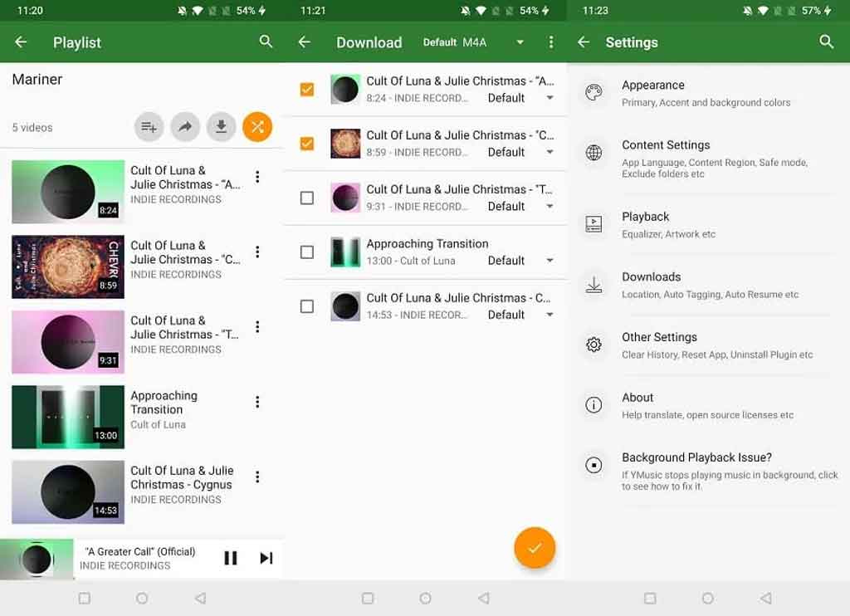Open Appearance settings
This screenshot has height=616, width=850.
click(x=709, y=93)
